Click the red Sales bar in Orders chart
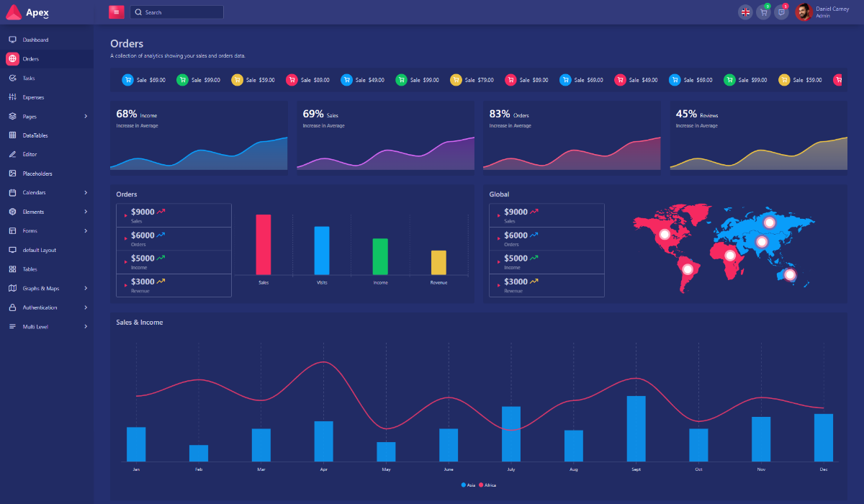This screenshot has width=864, height=504. point(264,245)
